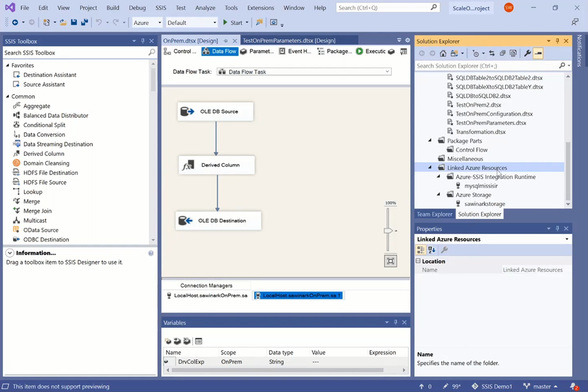Collapse the Azure-SSIS Integration Runtime node
This screenshot has height=392, width=588.
click(x=438, y=177)
